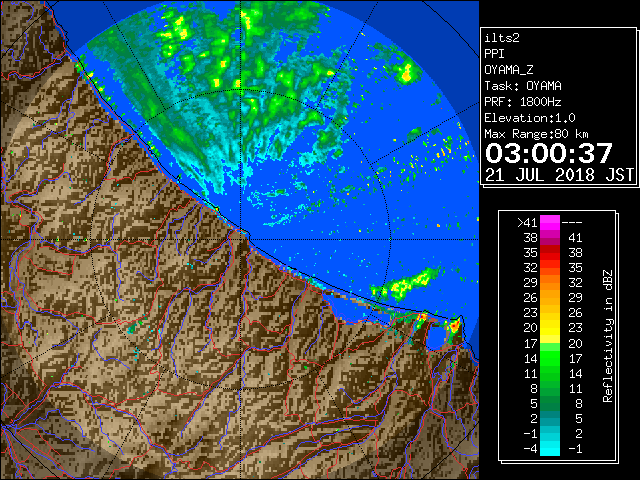
Task: Select the bright green 14–17 dBZ legend color
Action: click(x=550, y=358)
